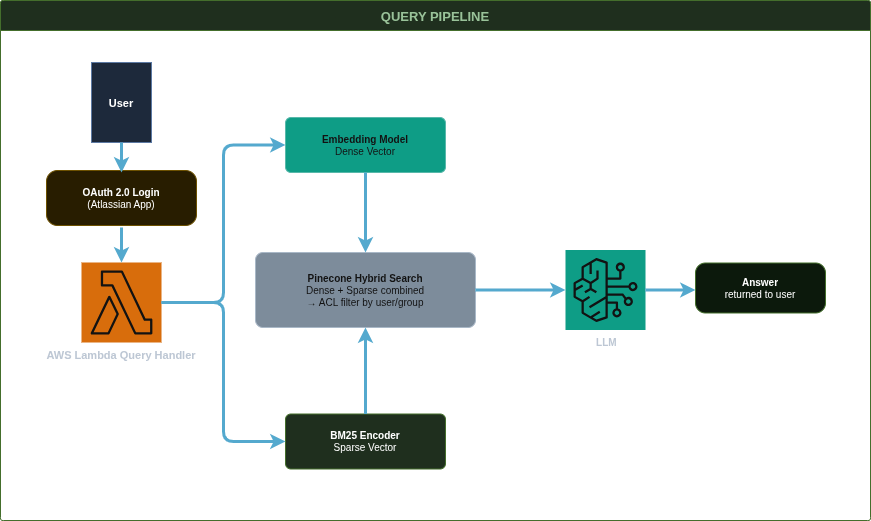This screenshot has width=871, height=521.
Task: Click the arrow from LLM to Answer
Action: [x=670, y=290]
